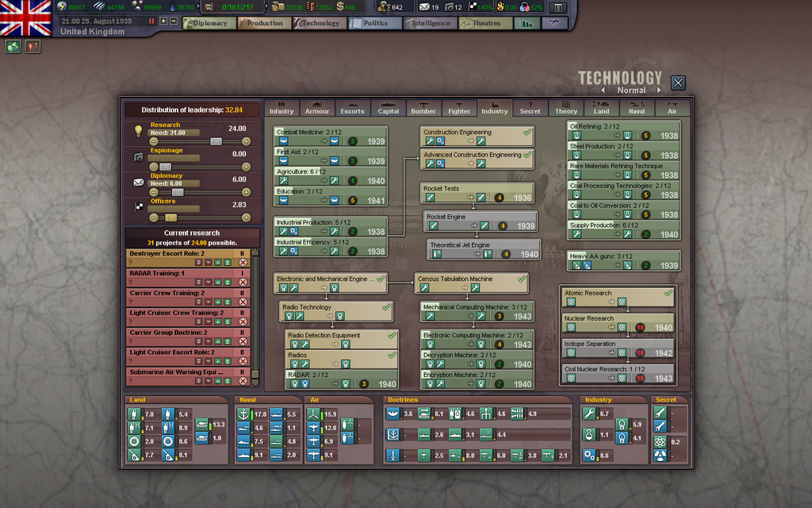Move Carrier Group Doctrine to queue top
The image size is (812, 508).
[x=228, y=341]
